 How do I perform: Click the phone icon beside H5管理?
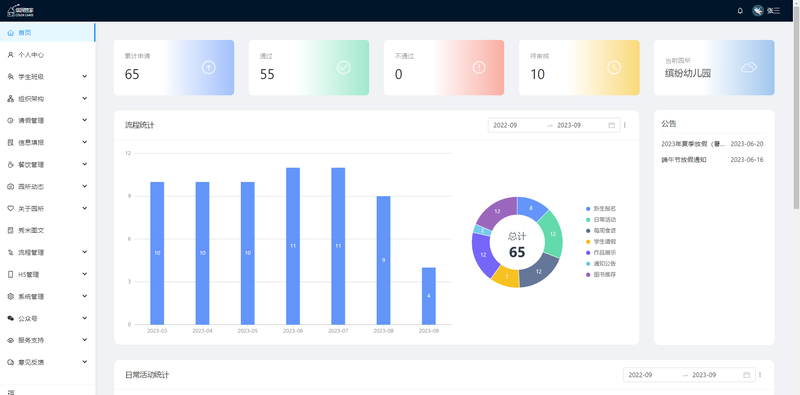(x=11, y=274)
